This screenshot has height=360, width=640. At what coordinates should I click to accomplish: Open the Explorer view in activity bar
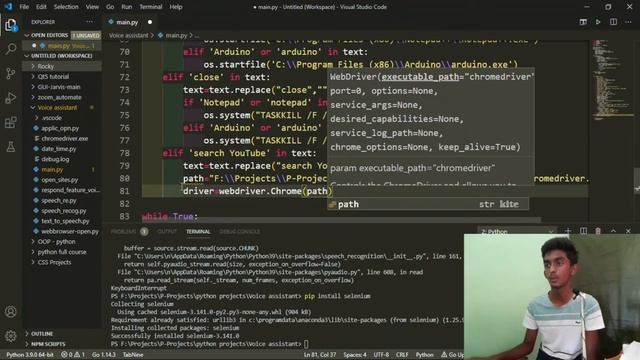pos(11,25)
